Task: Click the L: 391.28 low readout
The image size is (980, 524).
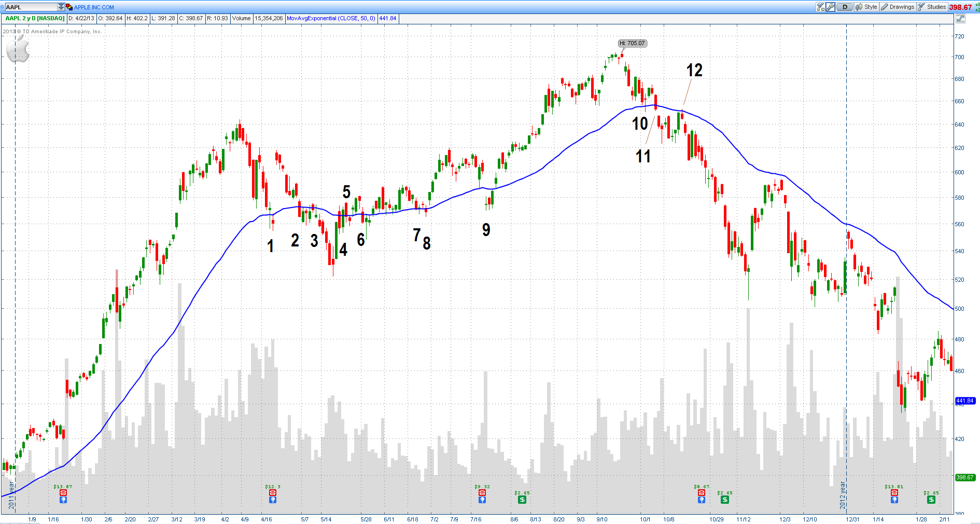Action: click(163, 18)
